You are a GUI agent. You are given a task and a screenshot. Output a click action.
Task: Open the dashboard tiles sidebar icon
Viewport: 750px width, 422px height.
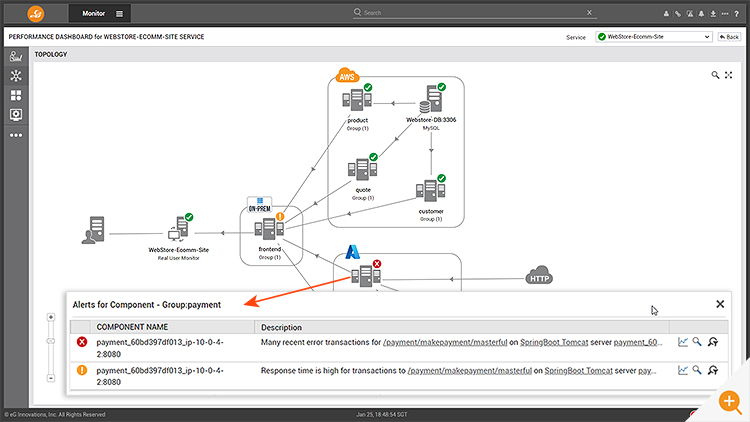(x=16, y=95)
